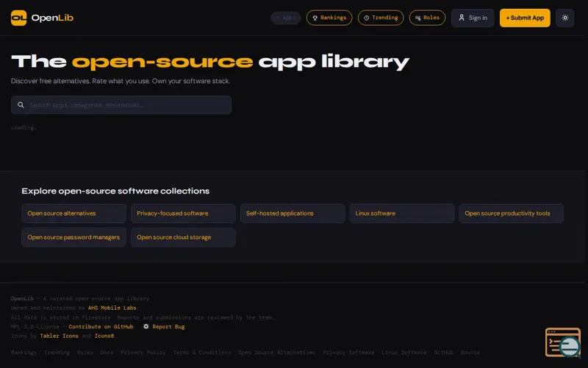The image size is (588, 368).
Task: Open the footer Terms & Conditions link
Action: point(201,353)
